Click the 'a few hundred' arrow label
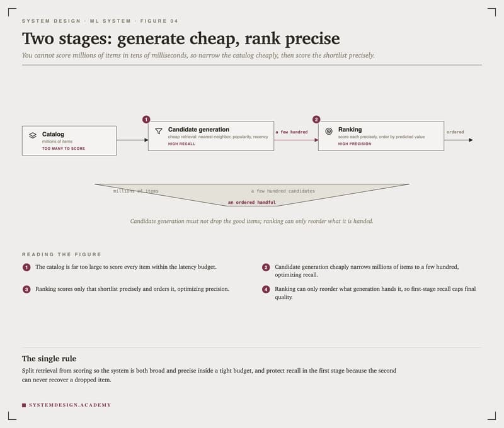504x428 pixels. [292, 132]
